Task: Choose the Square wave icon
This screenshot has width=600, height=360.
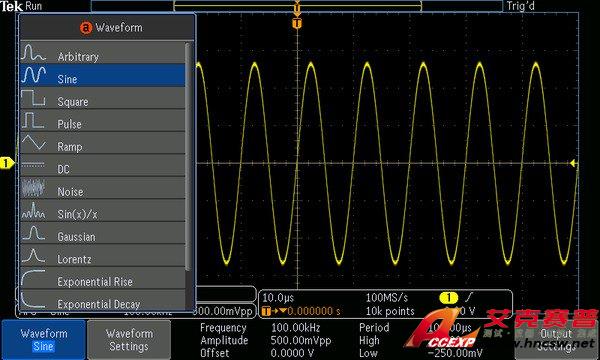Action: pos(33,98)
